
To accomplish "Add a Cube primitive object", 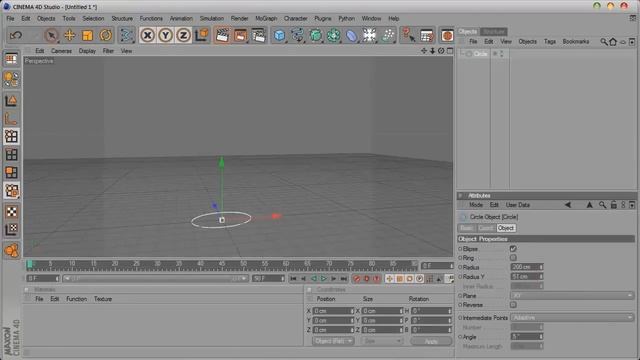I will (279, 36).
